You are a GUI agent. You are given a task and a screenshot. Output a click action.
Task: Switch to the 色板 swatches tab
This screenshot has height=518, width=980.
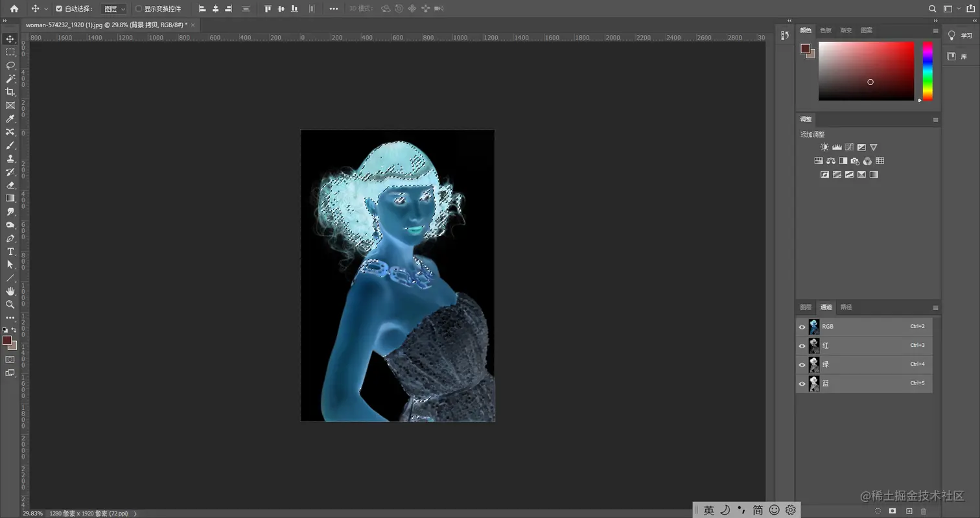(826, 30)
